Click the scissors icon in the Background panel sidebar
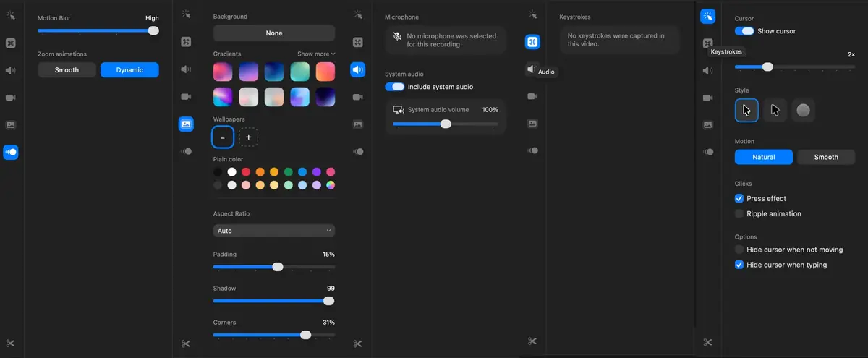Viewport: 868px width, 358px height. pyautogui.click(x=186, y=344)
